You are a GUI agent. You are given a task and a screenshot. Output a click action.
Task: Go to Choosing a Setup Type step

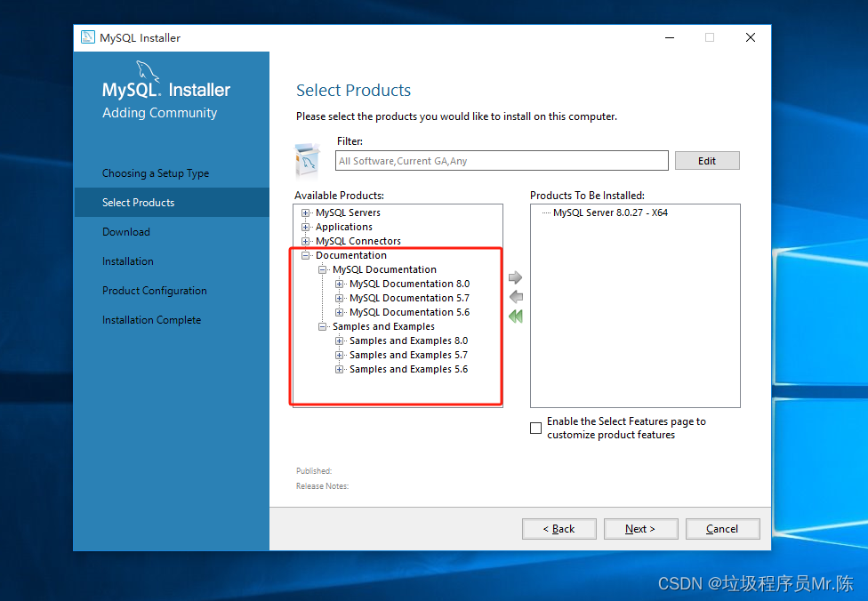tap(156, 173)
